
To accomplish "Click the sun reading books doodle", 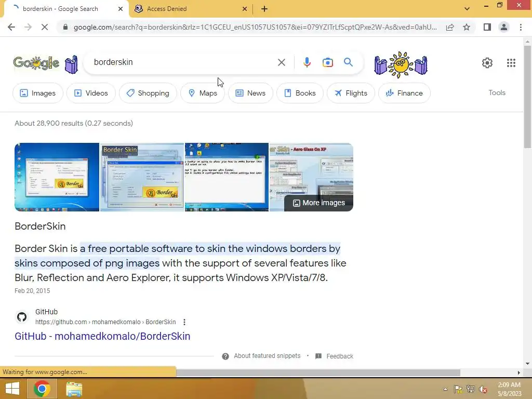I will pyautogui.click(x=401, y=64).
